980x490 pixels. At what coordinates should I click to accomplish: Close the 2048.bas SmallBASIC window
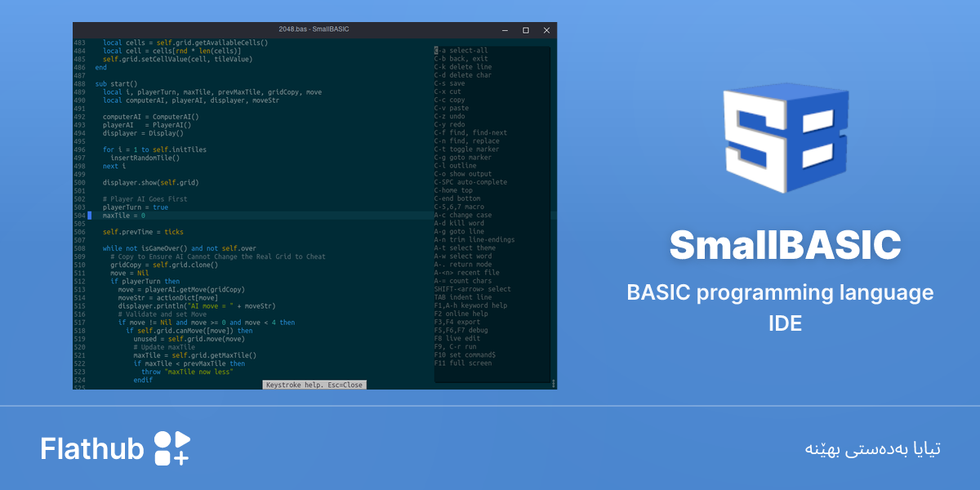tap(546, 29)
